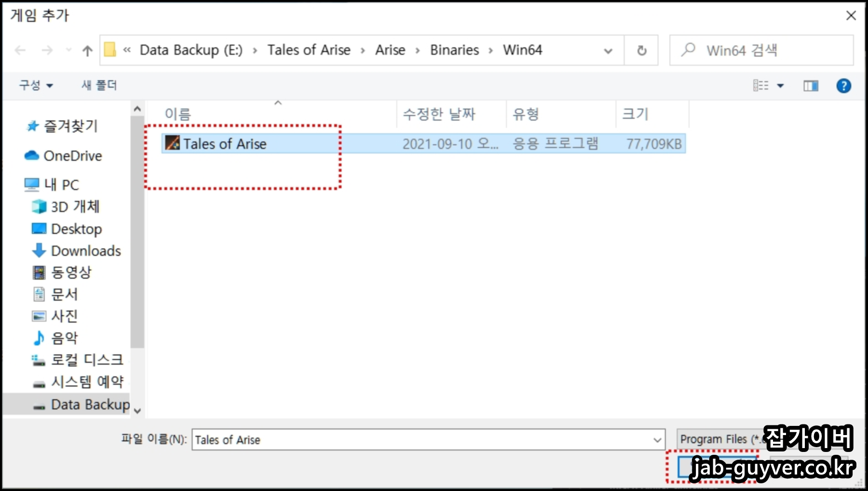Image resolution: width=868 pixels, height=491 pixels.
Task: Click navigation pane scroll up arrow
Action: pyautogui.click(x=137, y=109)
